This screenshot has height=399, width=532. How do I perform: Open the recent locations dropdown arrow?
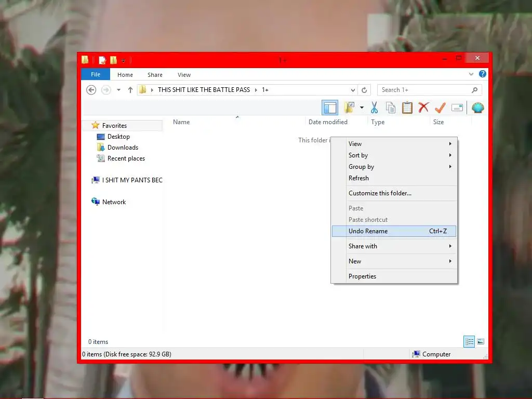pyautogui.click(x=119, y=90)
